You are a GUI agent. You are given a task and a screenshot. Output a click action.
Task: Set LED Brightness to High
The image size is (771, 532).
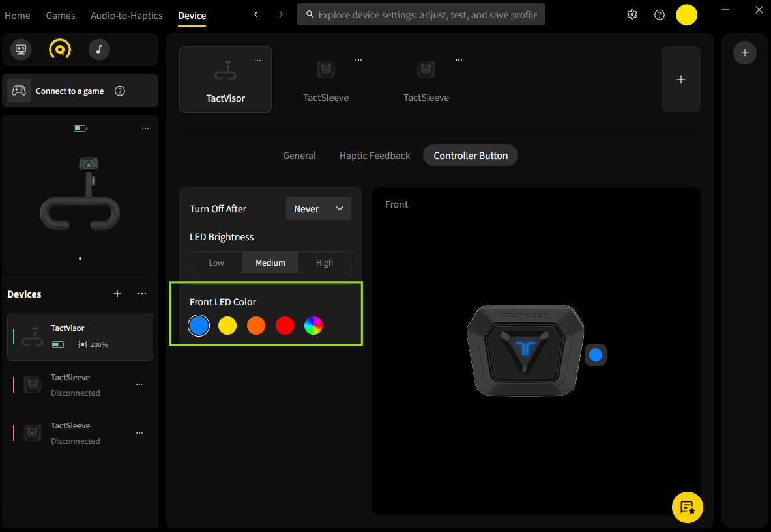coord(324,262)
